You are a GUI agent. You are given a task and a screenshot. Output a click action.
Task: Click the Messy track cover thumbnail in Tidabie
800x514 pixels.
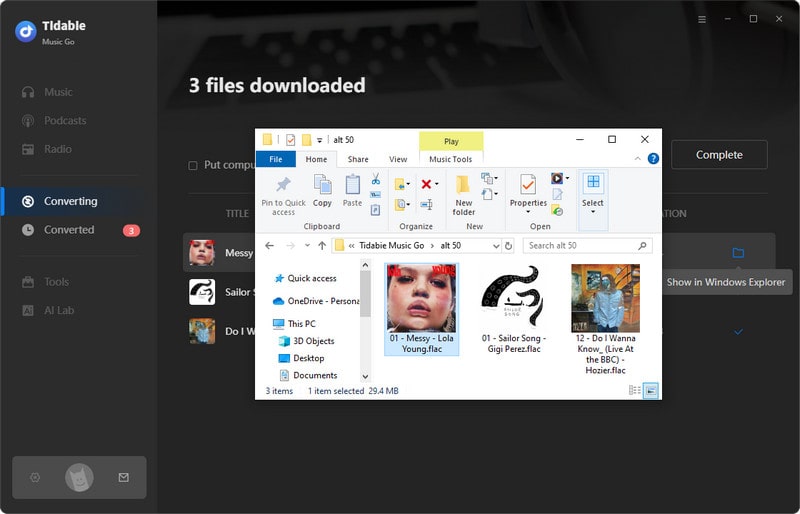click(202, 253)
